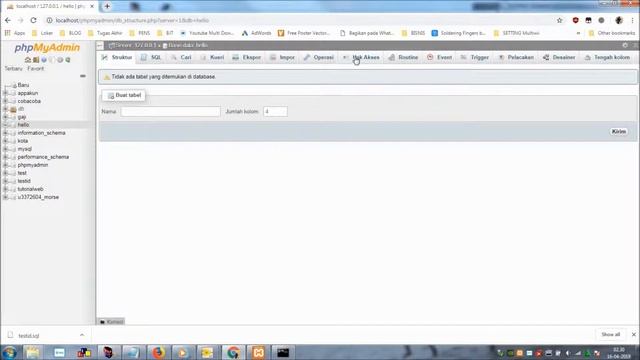The image size is (640, 360).
Task: Select the test database in tree
Action: pyautogui.click(x=22, y=173)
